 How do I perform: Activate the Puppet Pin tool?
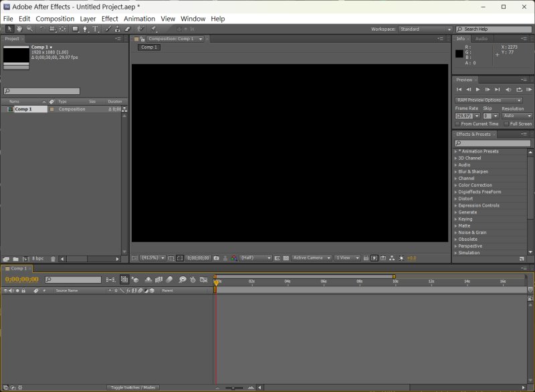pos(154,29)
